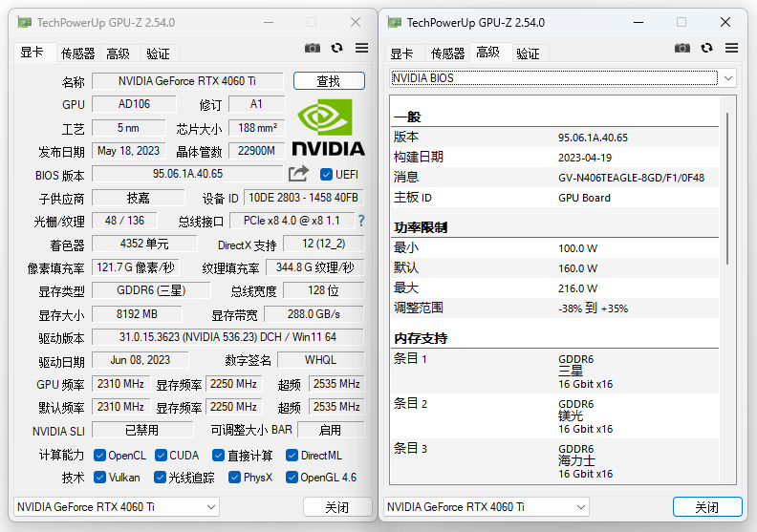The height and width of the screenshot is (532, 757).
Task: Click the 条目 3 海力士 memory entry
Action: [554, 461]
